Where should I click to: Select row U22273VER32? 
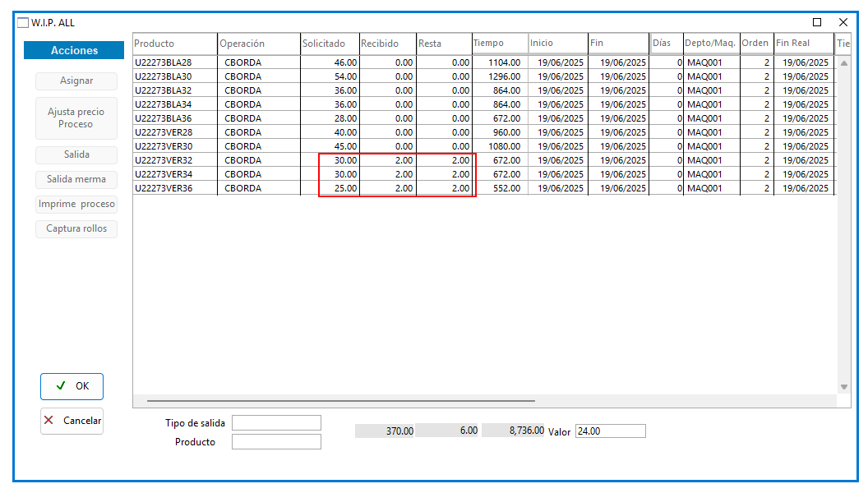[483, 160]
